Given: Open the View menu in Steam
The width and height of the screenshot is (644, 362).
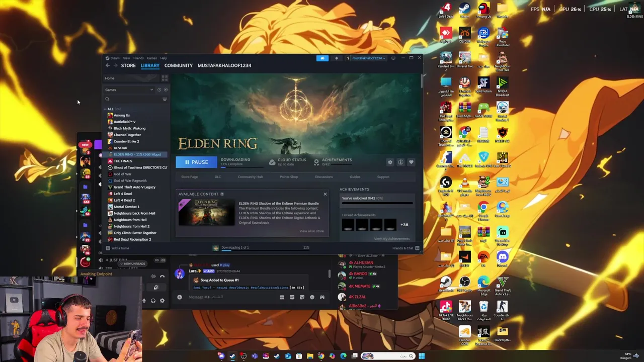Looking at the screenshot, I should tap(126, 58).
